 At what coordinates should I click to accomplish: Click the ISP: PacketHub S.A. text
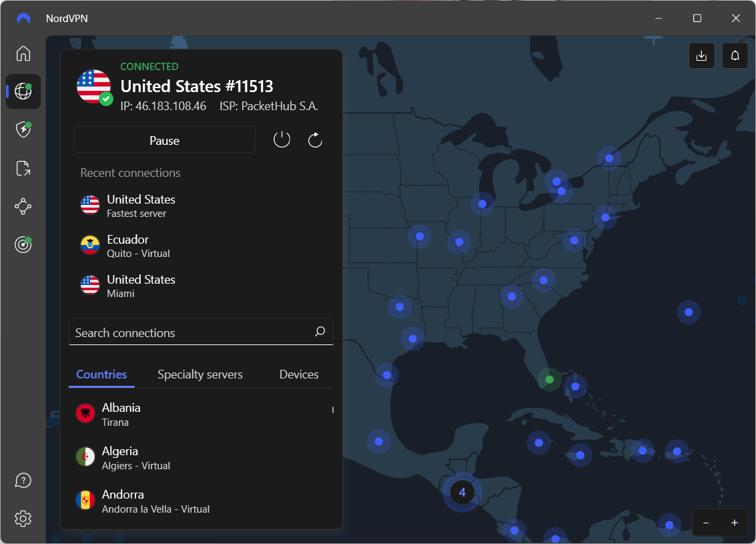click(x=268, y=106)
